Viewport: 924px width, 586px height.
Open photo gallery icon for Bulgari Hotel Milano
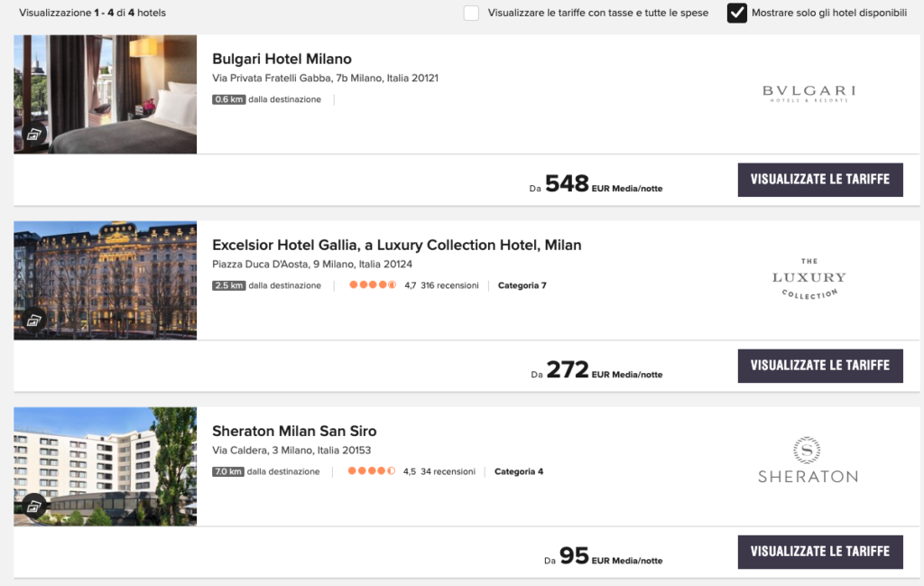pos(34,134)
